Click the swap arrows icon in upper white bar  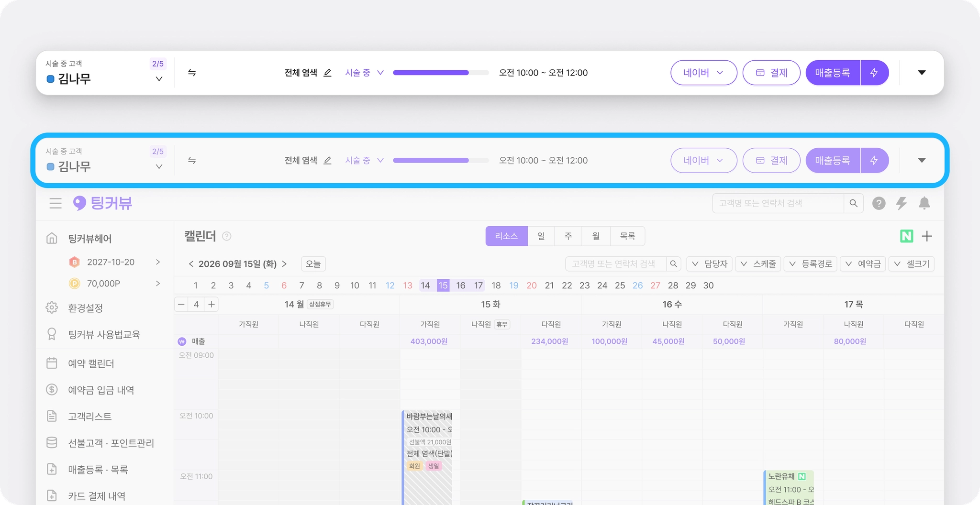192,73
